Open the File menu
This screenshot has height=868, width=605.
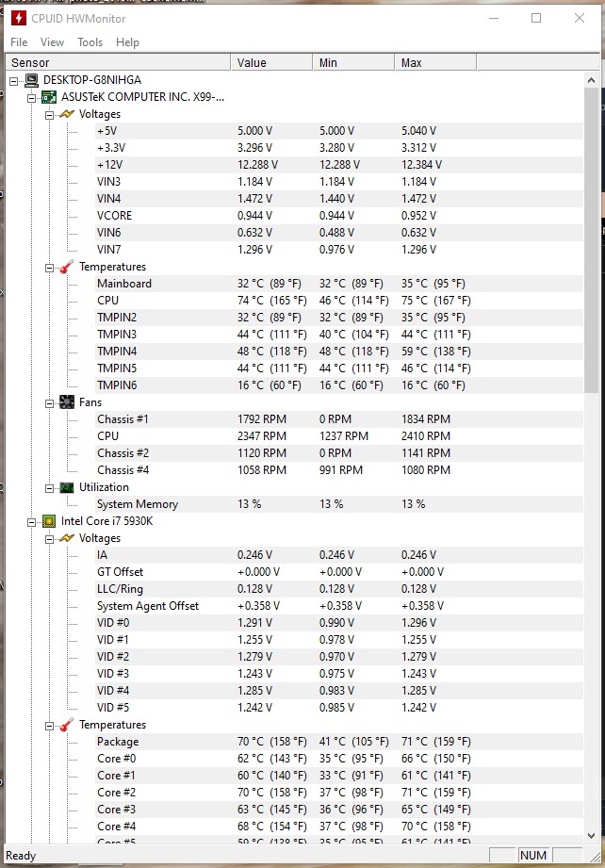point(19,42)
